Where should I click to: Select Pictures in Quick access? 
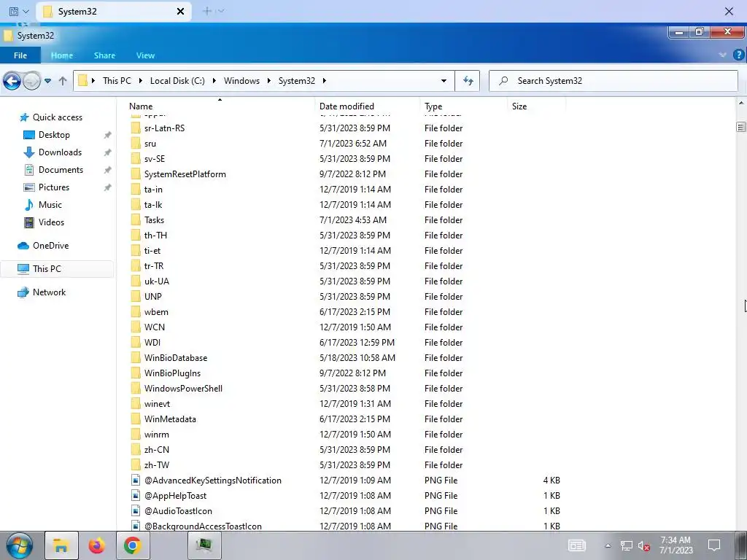pos(54,187)
